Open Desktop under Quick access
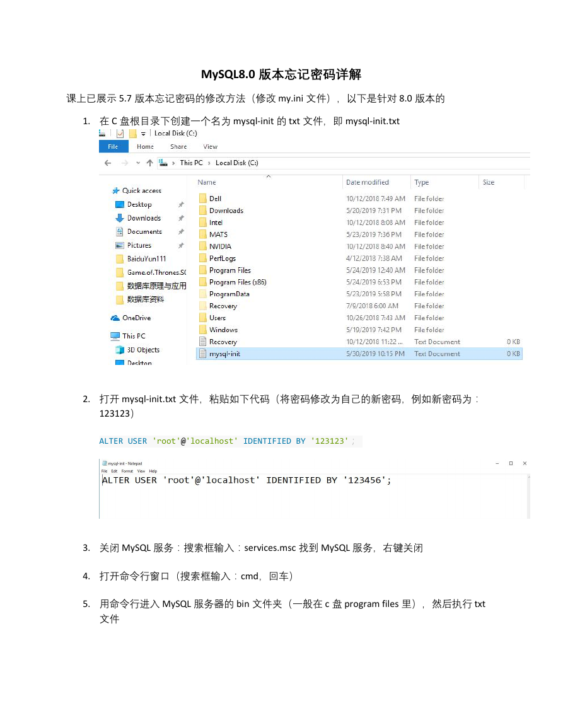 (134, 204)
